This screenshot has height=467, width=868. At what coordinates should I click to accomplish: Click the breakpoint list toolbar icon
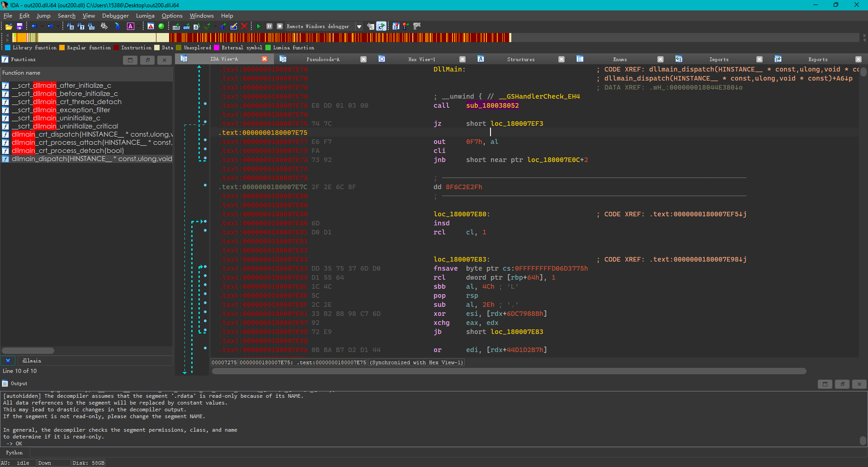click(x=396, y=26)
